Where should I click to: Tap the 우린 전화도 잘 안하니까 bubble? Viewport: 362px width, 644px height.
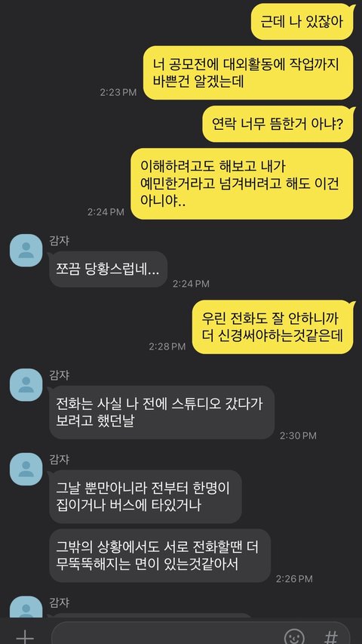[x=273, y=327]
